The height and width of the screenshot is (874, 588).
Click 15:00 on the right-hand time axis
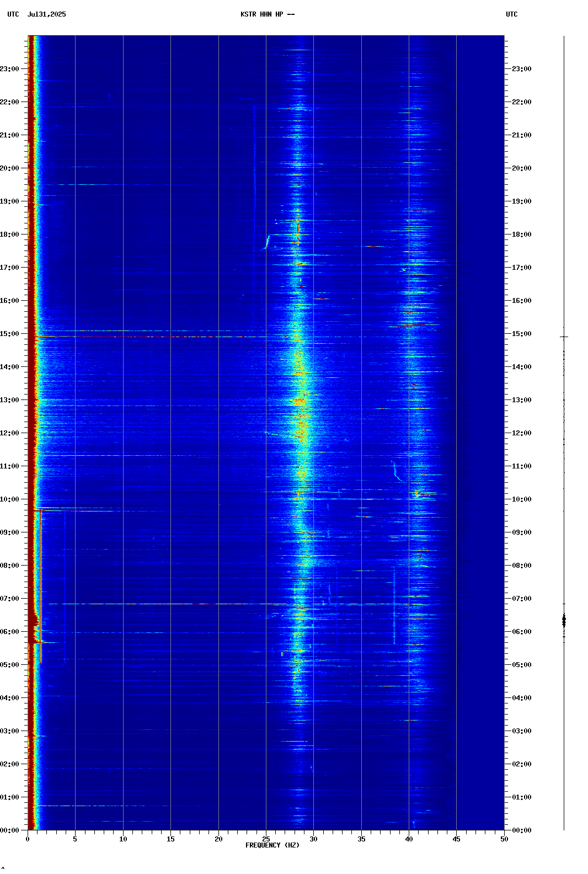pyautogui.click(x=522, y=334)
